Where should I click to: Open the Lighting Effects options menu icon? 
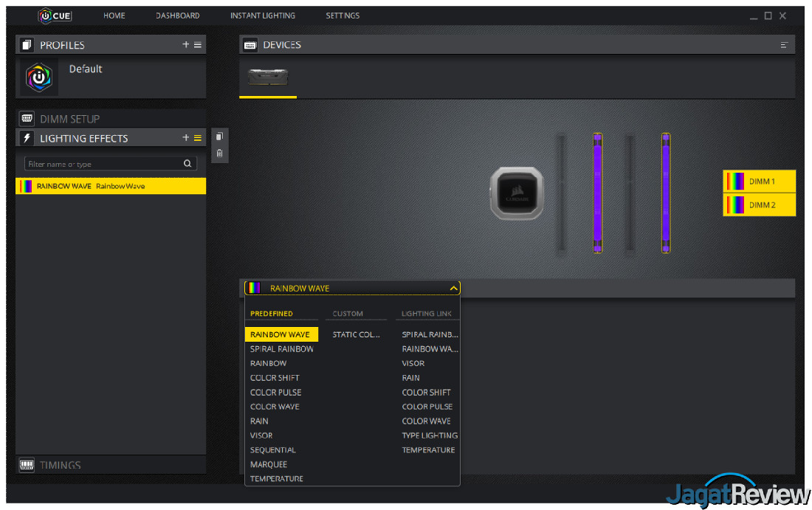tap(198, 138)
